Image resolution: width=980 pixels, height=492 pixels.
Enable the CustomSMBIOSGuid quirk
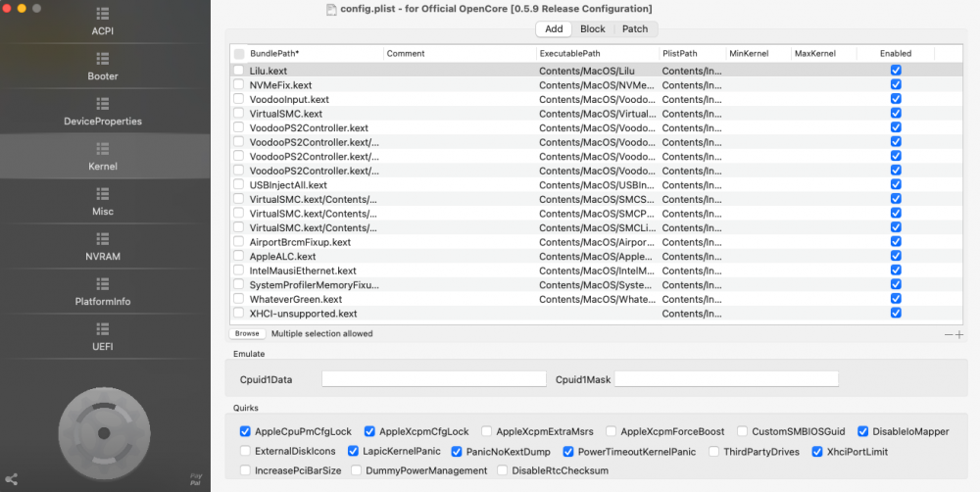[742, 431]
